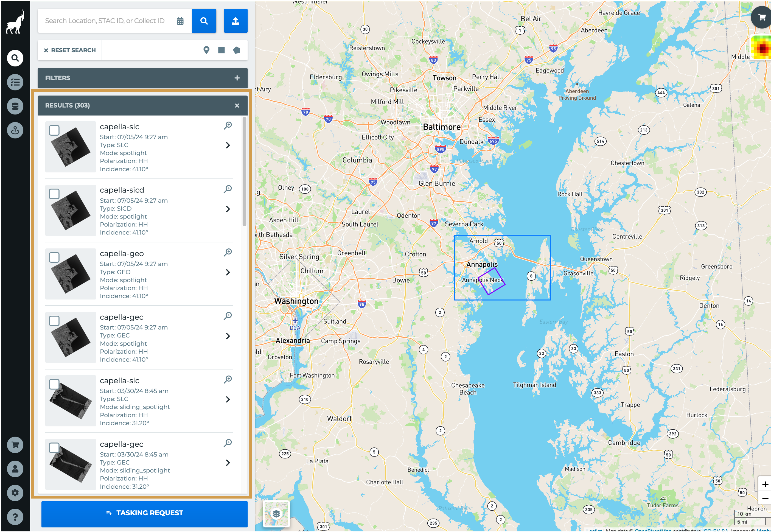Click the Tasking Request button
This screenshot has width=771, height=532.
[145, 513]
